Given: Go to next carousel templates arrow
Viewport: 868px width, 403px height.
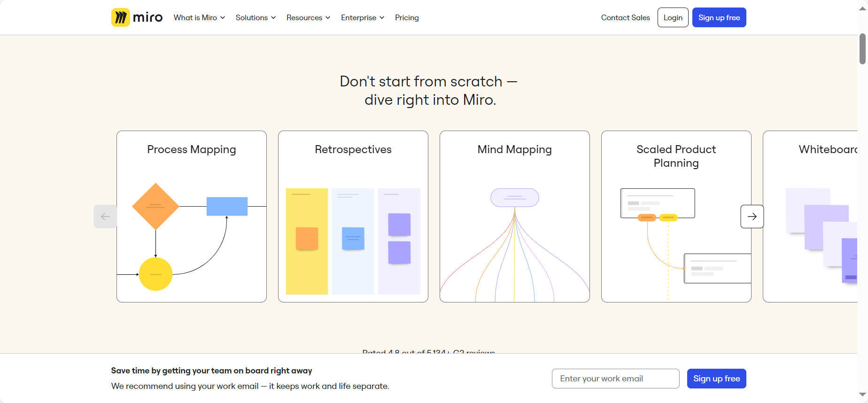Looking at the screenshot, I should pyautogui.click(x=752, y=217).
